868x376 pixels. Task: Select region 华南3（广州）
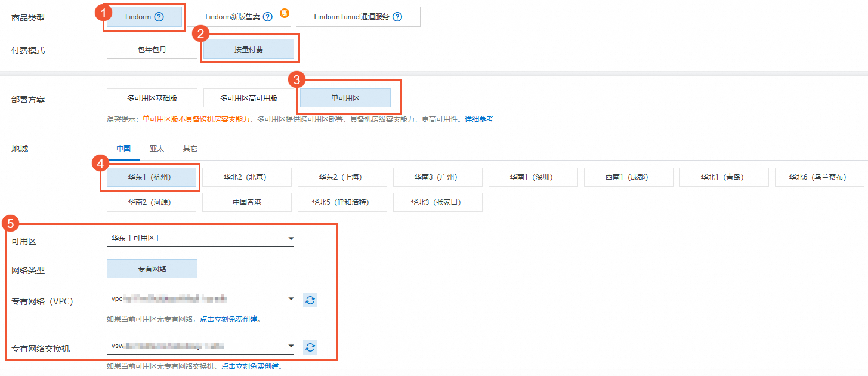[x=438, y=177]
